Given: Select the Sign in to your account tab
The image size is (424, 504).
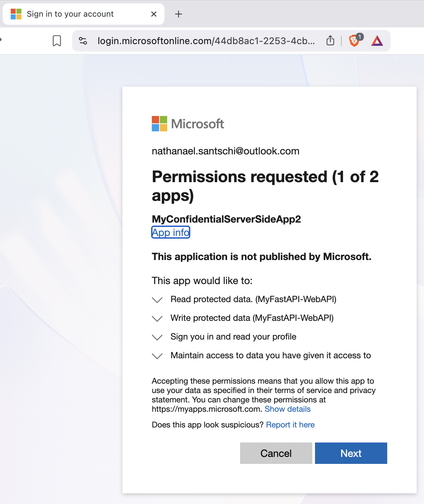Looking at the screenshot, I should coord(70,14).
